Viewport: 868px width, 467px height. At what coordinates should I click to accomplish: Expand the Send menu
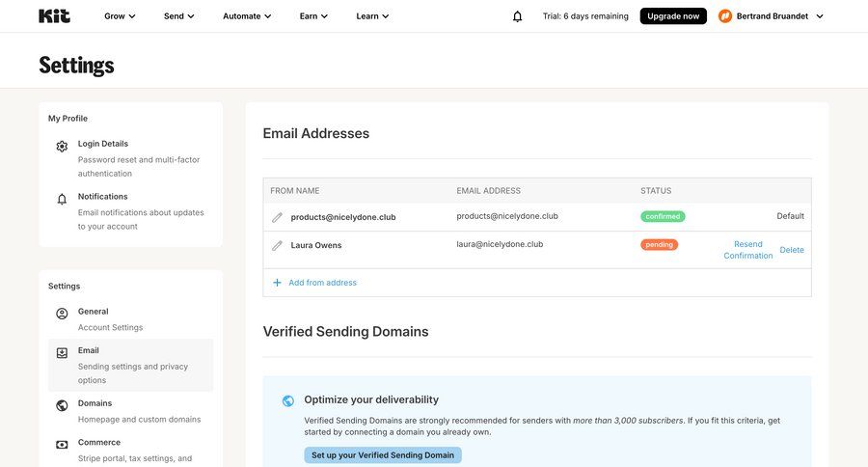178,16
